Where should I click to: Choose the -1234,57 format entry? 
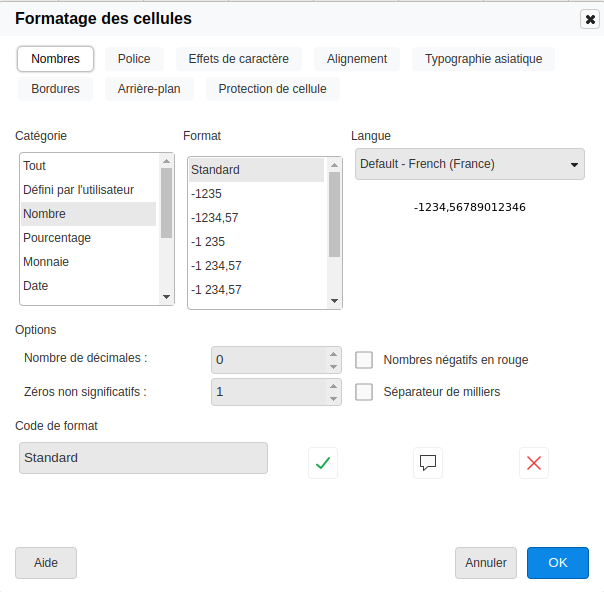(x=214, y=218)
